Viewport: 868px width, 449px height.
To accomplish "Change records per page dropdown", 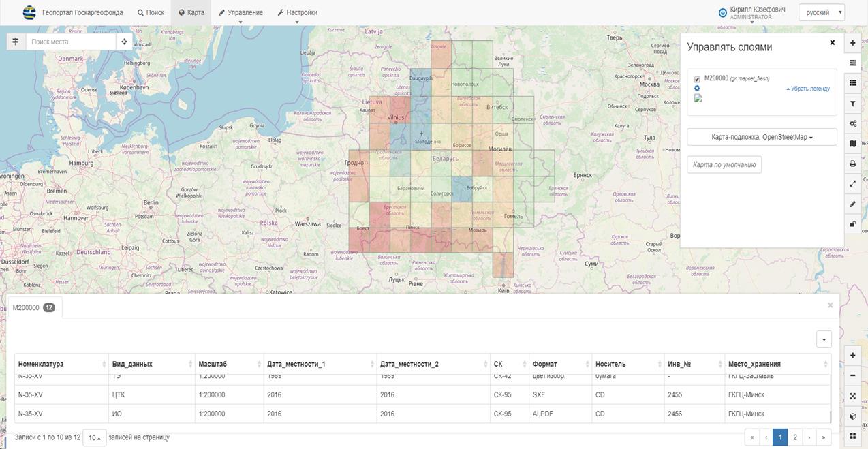I will [x=94, y=438].
